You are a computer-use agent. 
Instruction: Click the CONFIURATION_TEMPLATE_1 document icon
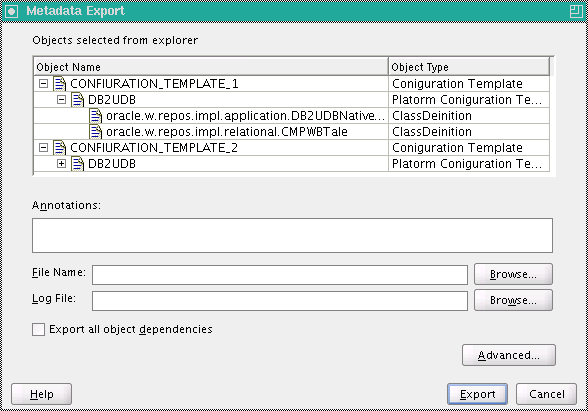tap(60, 84)
